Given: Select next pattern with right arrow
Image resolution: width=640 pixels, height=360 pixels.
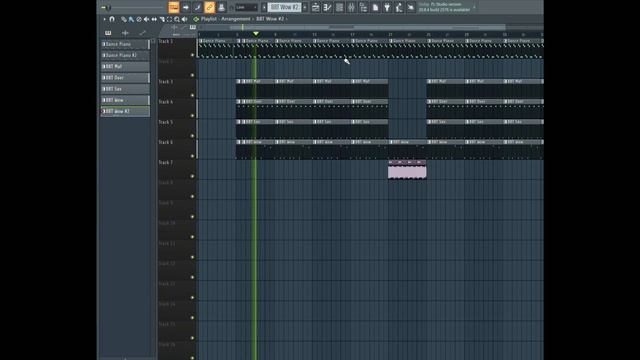Looking at the screenshot, I should [x=305, y=7].
